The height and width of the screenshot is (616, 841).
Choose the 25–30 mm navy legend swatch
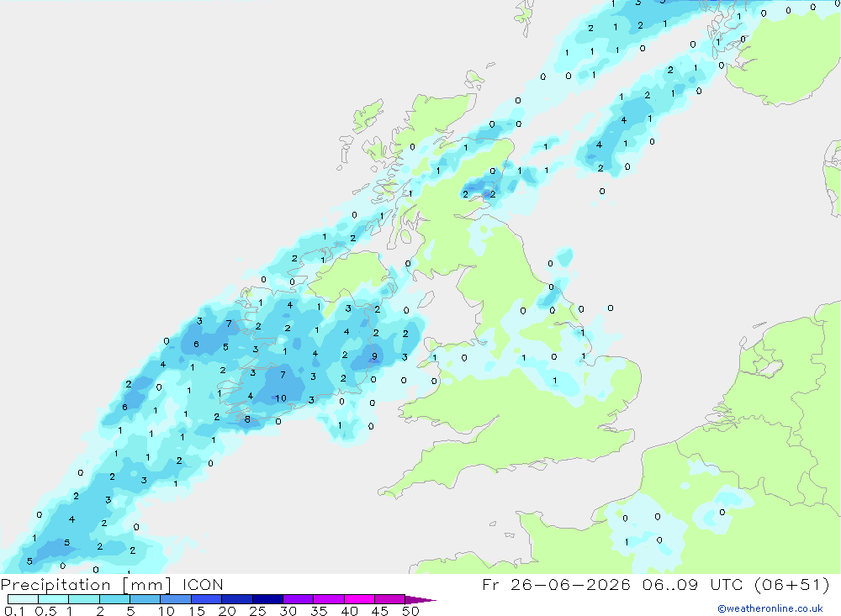pos(267,599)
